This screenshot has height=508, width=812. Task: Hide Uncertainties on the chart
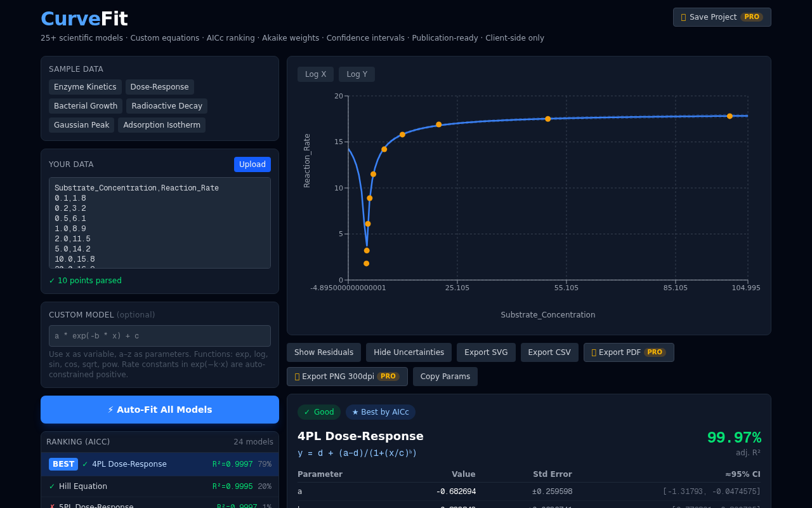click(x=409, y=352)
